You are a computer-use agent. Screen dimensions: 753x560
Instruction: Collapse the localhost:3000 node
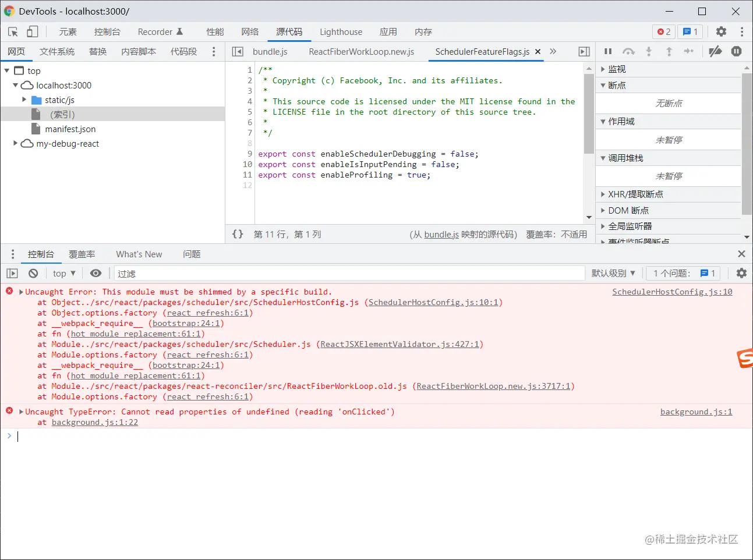(16, 85)
